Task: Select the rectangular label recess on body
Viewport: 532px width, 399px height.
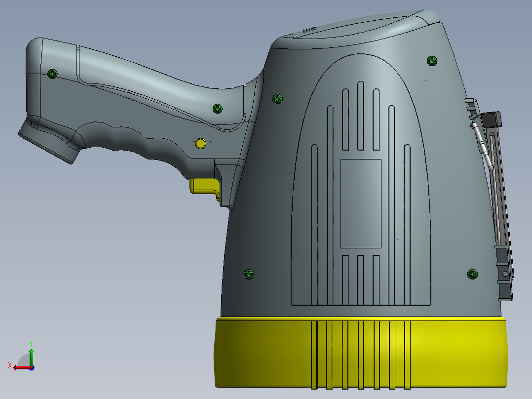Action: (x=361, y=203)
